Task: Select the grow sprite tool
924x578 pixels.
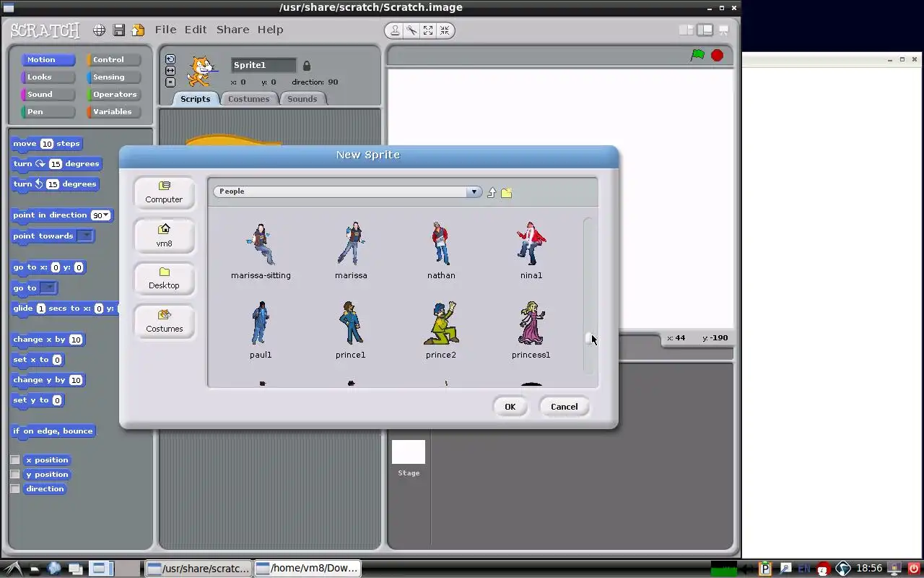Action: coord(428,30)
